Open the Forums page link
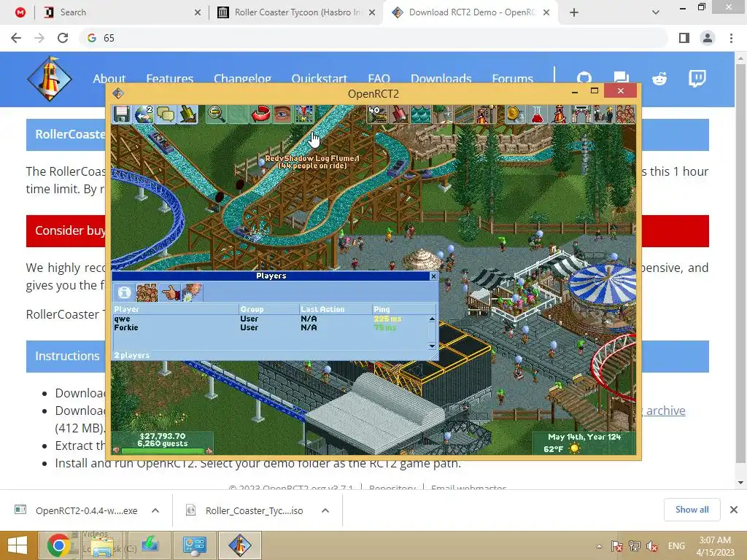Viewport: 747px width, 560px height. click(x=512, y=79)
